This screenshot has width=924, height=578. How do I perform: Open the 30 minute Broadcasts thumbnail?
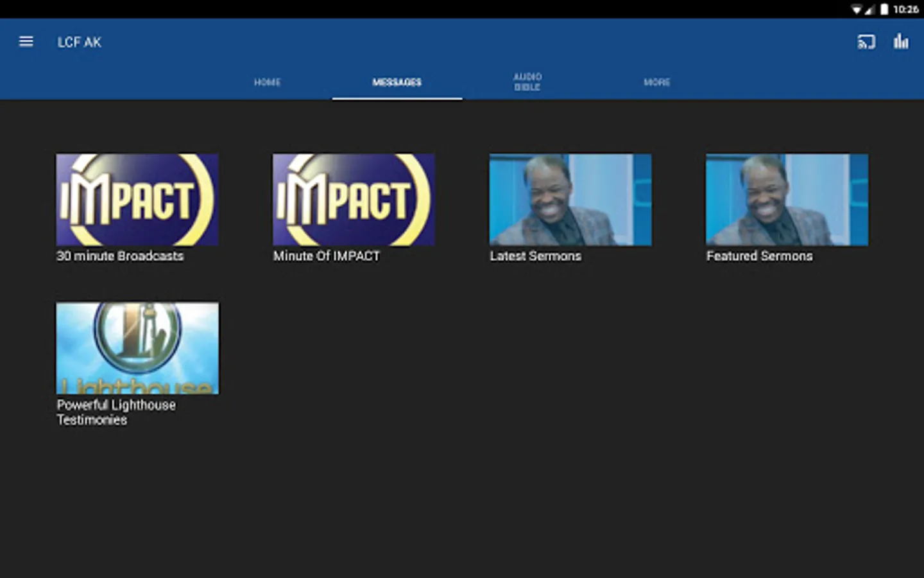point(137,199)
